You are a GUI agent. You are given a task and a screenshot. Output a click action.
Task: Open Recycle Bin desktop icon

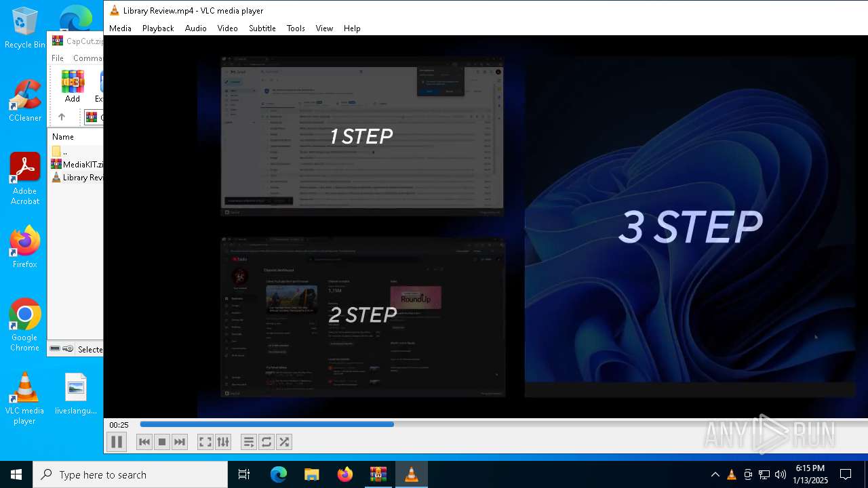pos(25,28)
